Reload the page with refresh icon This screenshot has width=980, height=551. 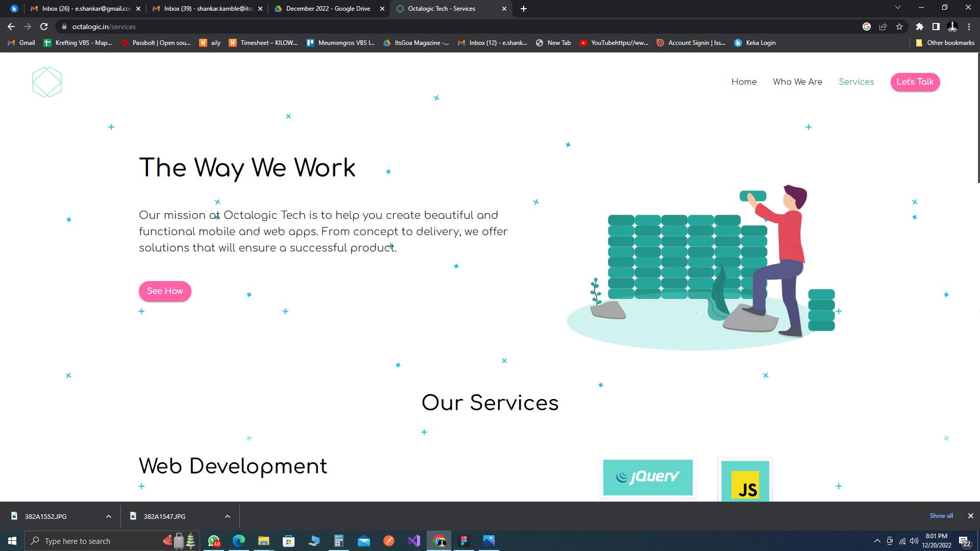tap(44, 27)
